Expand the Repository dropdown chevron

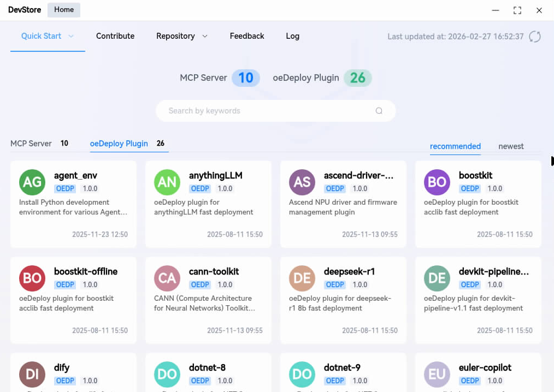205,36
